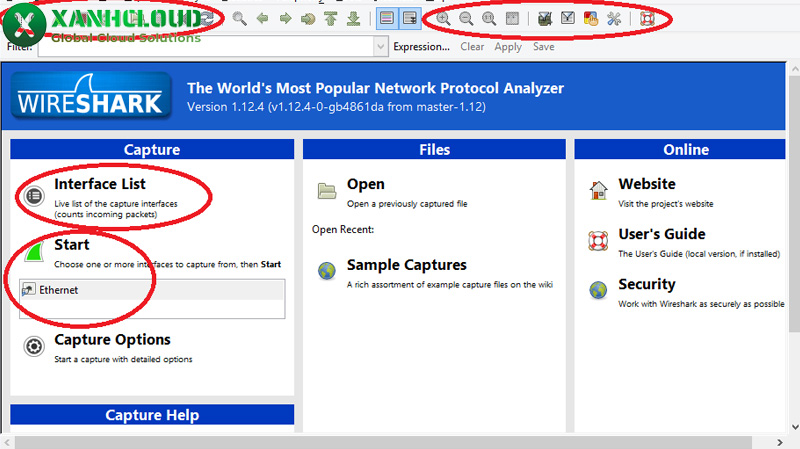Open Preferences with the tools icon
Screen dimensions: 800x449
(x=614, y=18)
